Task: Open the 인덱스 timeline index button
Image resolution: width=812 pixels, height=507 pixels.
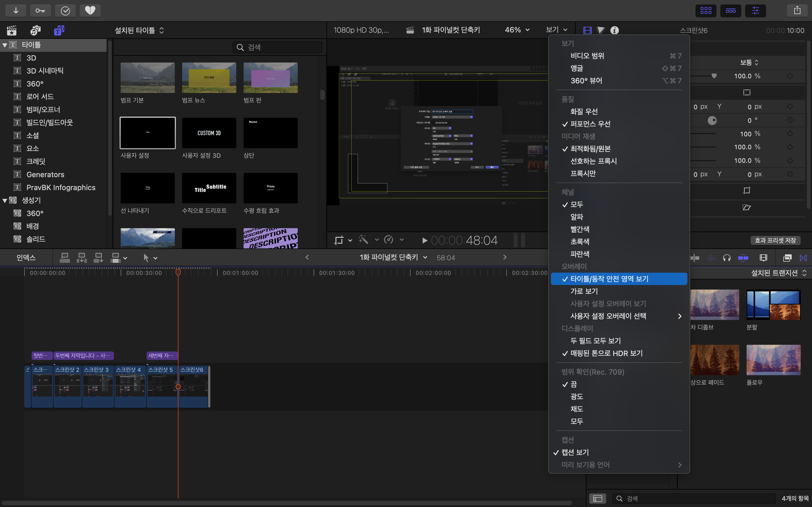Action: click(x=26, y=257)
